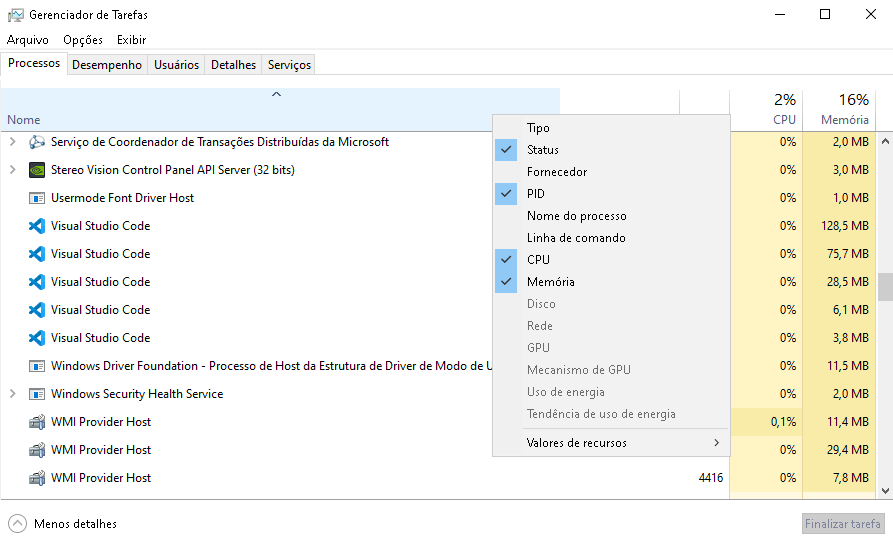
Task: Open the Valores de recursos submenu
Action: tap(611, 443)
